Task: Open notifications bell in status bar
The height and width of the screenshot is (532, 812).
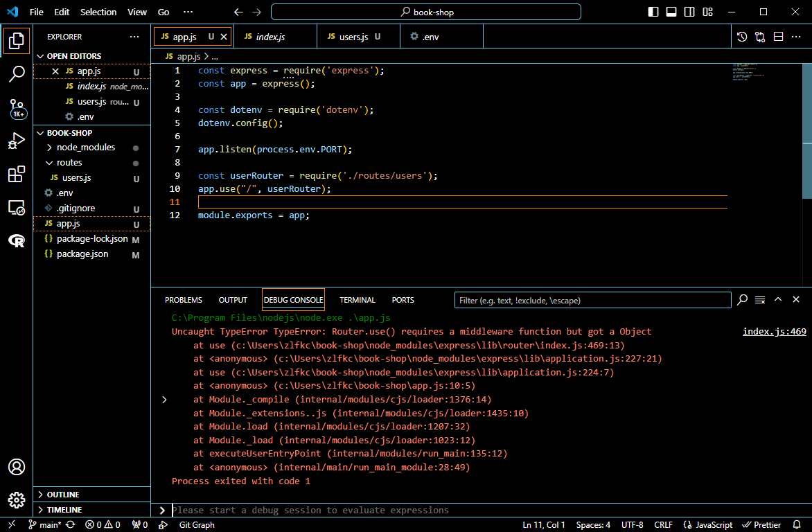Action: tap(797, 525)
